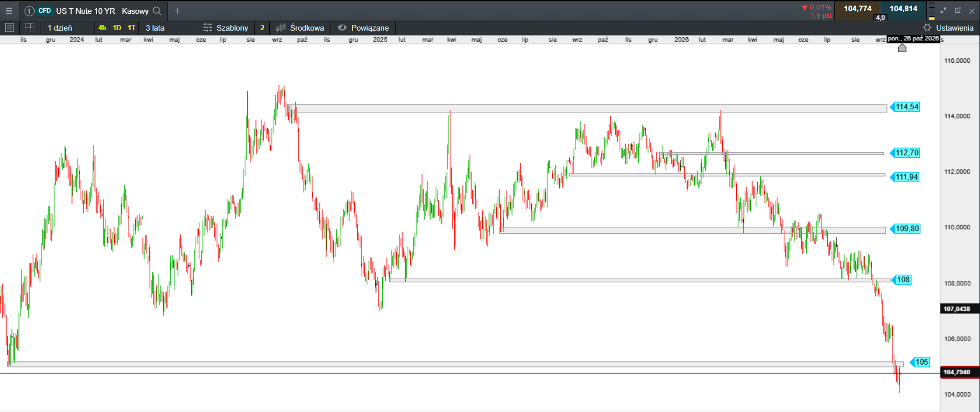Click the buy price 104,814
The width and height of the screenshot is (980, 412).
903,9
